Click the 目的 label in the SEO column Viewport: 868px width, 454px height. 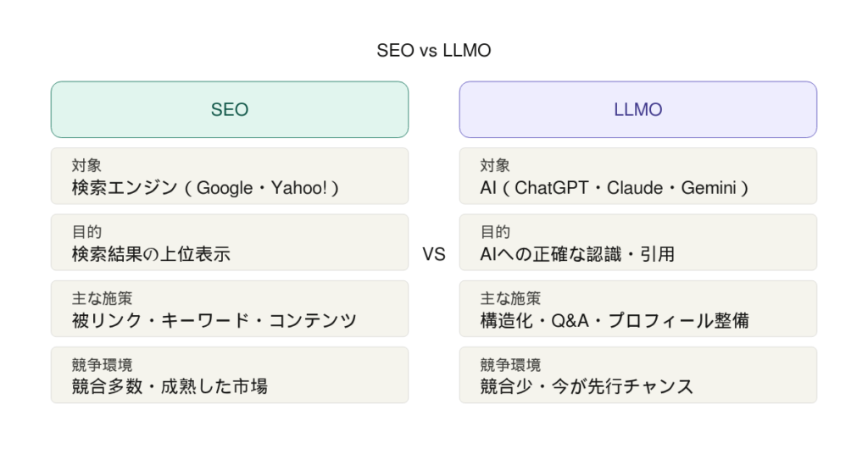[87, 232]
